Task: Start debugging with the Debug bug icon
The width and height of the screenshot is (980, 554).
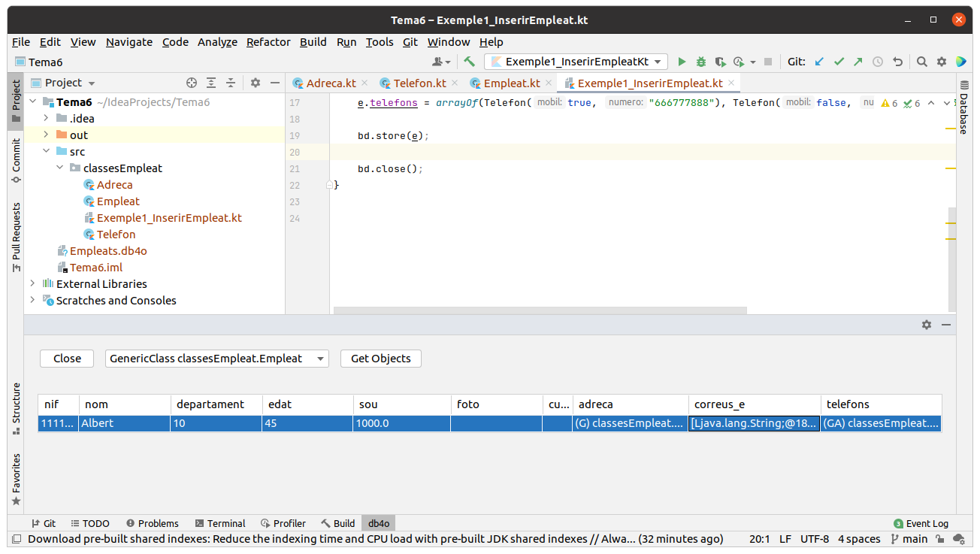Action: click(x=700, y=62)
